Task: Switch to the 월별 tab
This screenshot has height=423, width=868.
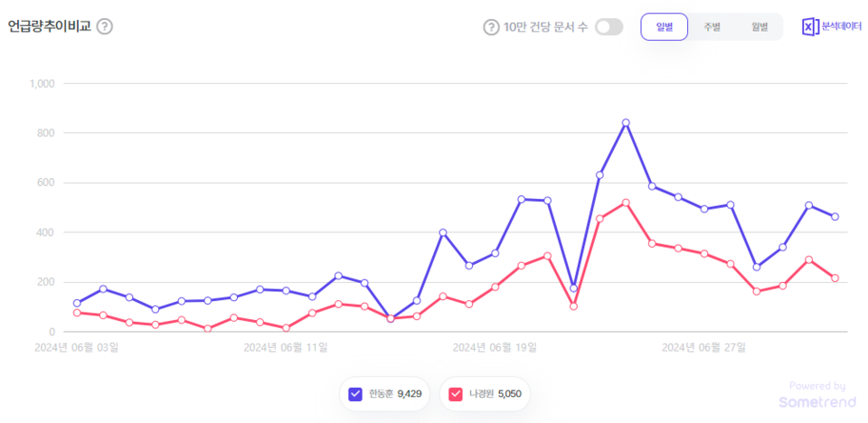Action: click(759, 26)
